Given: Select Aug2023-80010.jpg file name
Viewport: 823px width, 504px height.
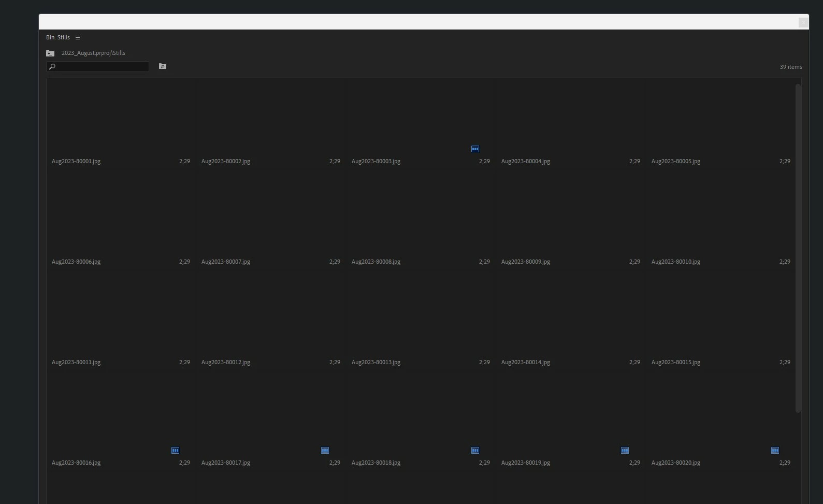Looking at the screenshot, I should click(x=676, y=262).
